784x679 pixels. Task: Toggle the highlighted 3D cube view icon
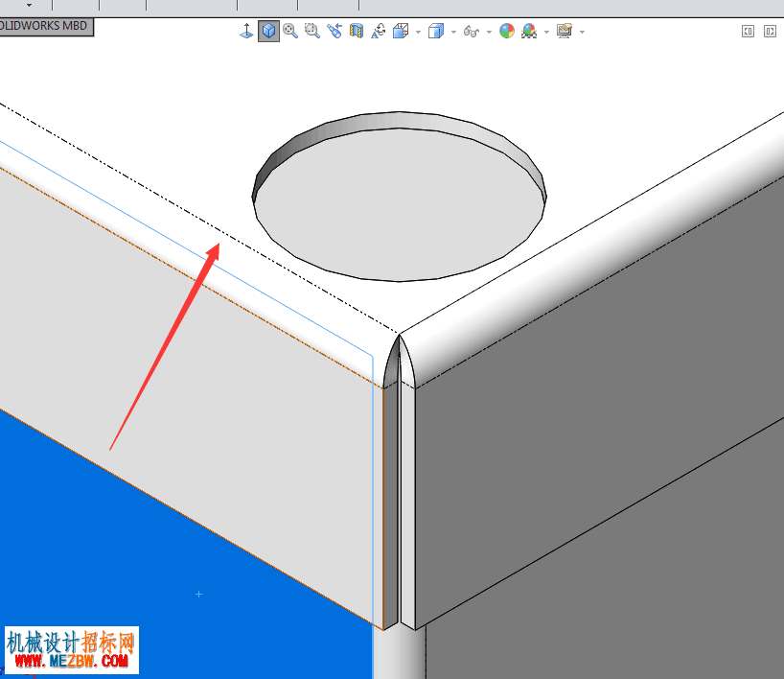coord(268,31)
